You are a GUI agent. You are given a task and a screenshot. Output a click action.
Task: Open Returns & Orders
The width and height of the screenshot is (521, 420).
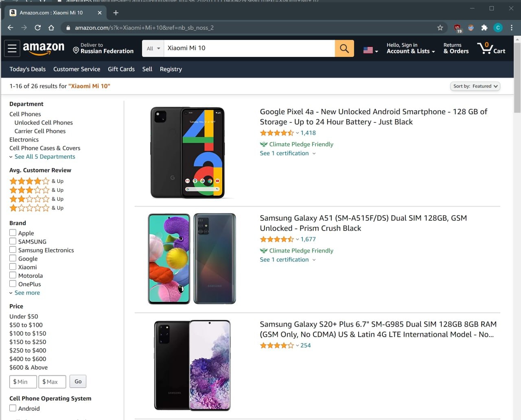[456, 48]
